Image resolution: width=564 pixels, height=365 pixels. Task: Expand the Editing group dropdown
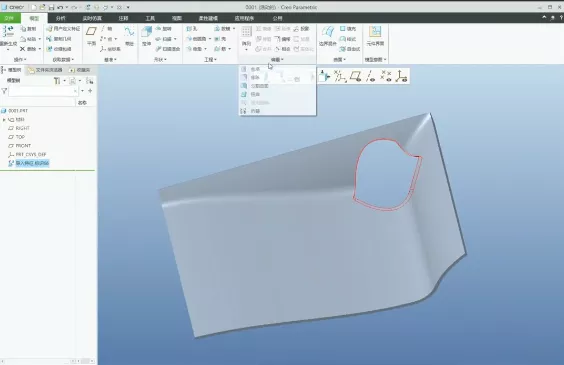[x=277, y=60]
